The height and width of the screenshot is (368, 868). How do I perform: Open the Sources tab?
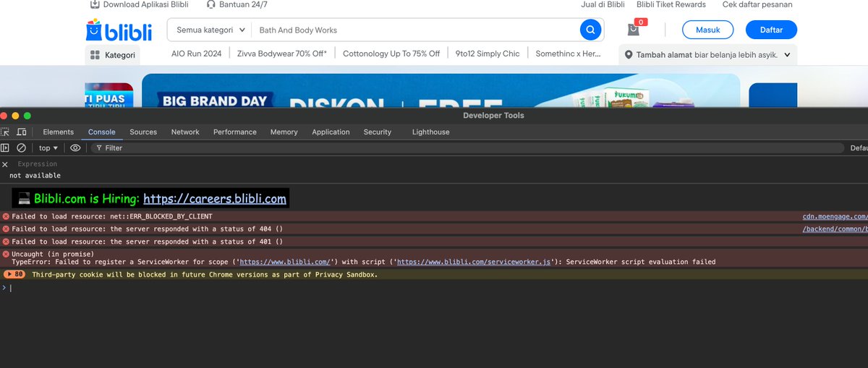[143, 132]
